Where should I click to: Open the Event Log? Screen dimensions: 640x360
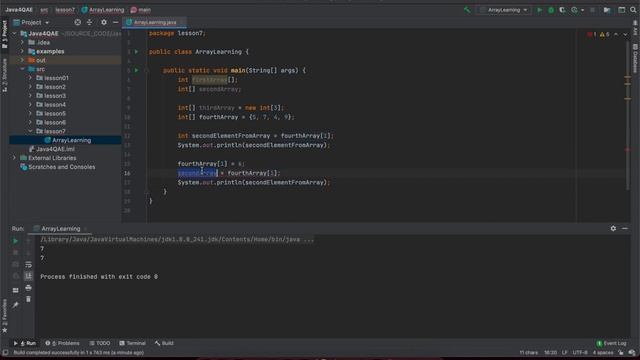tap(611, 343)
